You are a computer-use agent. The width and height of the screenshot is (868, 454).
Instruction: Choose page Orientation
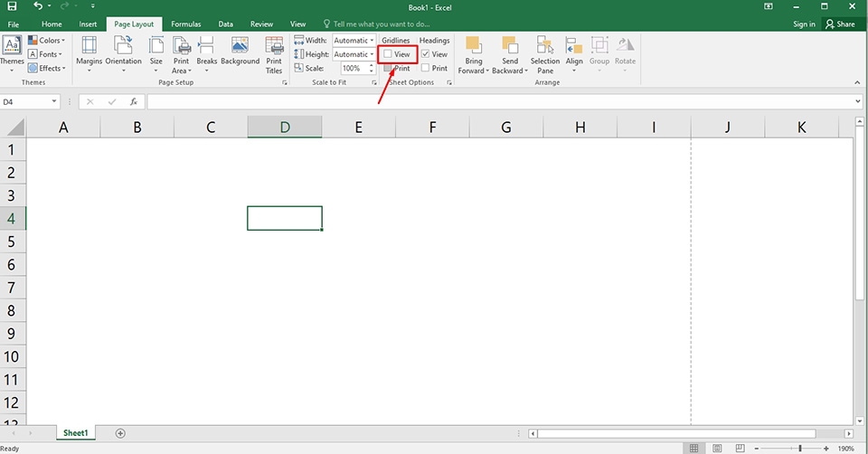(x=124, y=54)
